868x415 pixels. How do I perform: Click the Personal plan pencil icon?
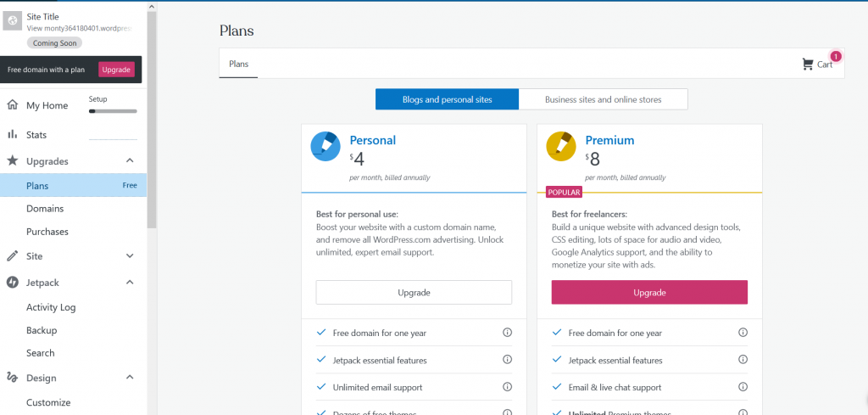tap(325, 146)
